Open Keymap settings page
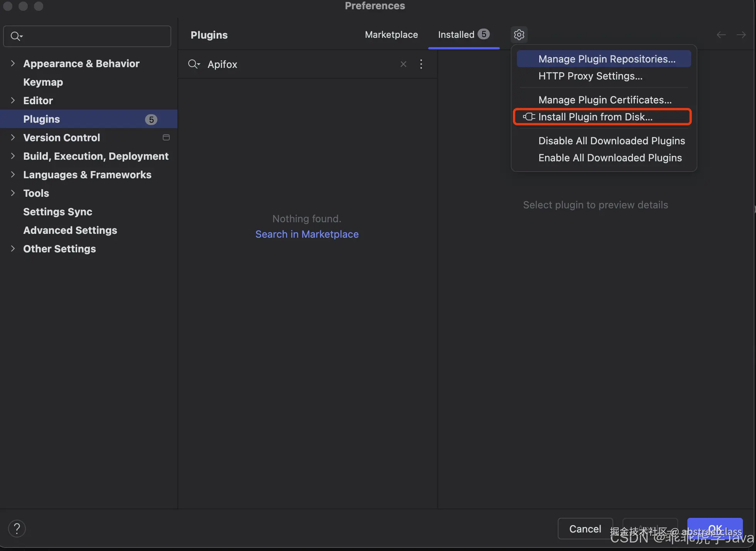756x551 pixels. click(43, 82)
